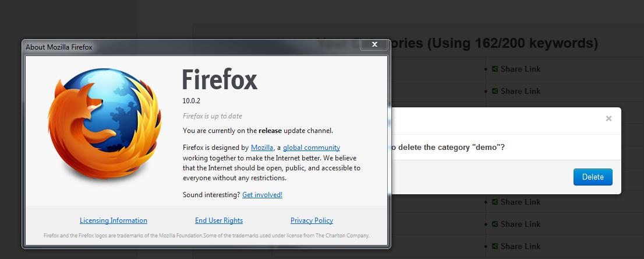View End User Rights

pos(219,220)
